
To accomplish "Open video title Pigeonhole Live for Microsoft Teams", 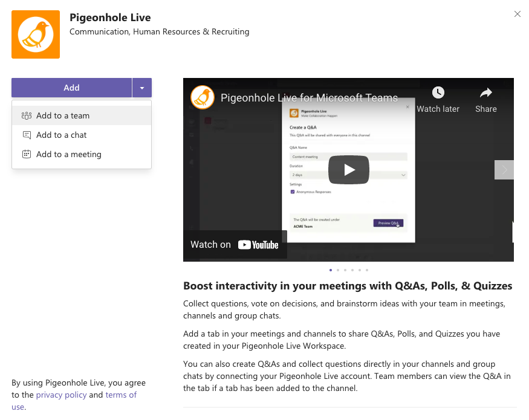I will (x=309, y=98).
